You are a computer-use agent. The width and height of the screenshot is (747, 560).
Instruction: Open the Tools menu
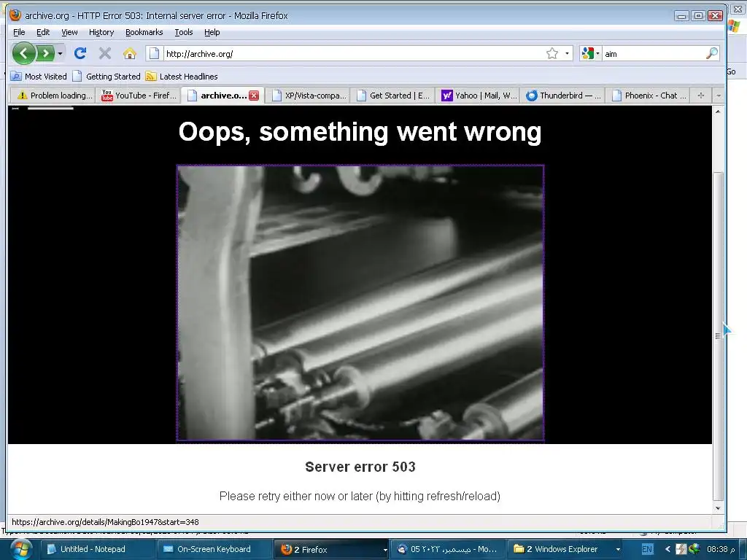[x=183, y=32]
